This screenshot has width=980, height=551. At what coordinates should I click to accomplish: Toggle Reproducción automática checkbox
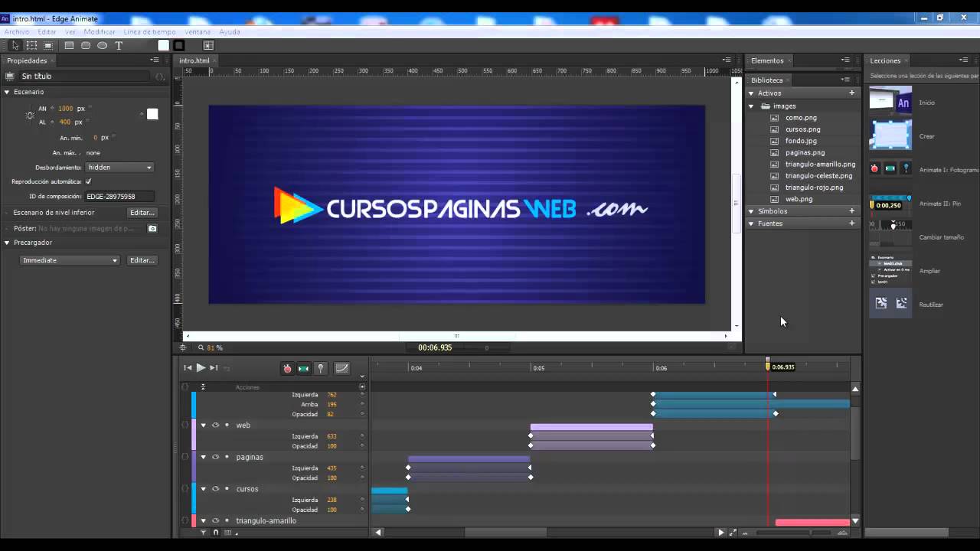[89, 181]
